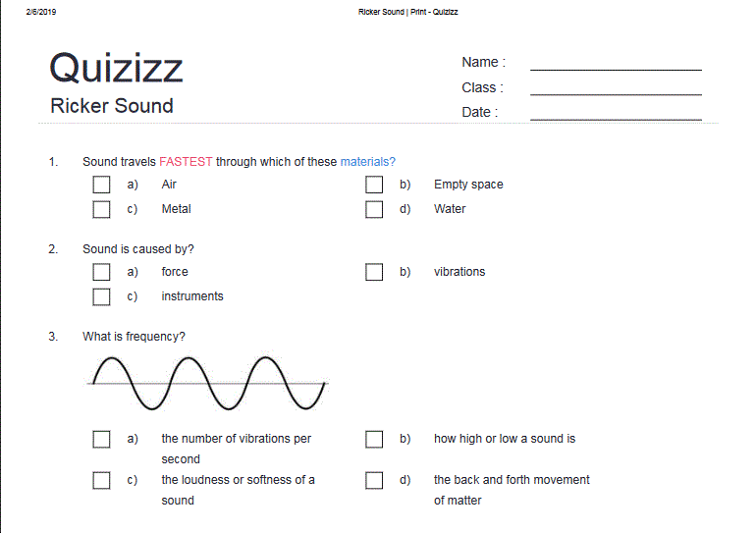The height and width of the screenshot is (533, 756).
Task: Tick the Water answer checkbox
Action: 374,210
